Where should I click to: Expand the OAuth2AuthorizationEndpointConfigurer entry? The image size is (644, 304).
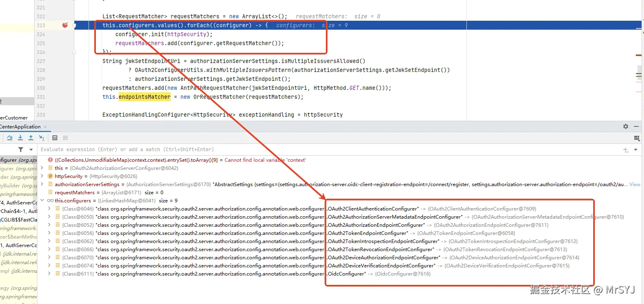[x=49, y=225]
